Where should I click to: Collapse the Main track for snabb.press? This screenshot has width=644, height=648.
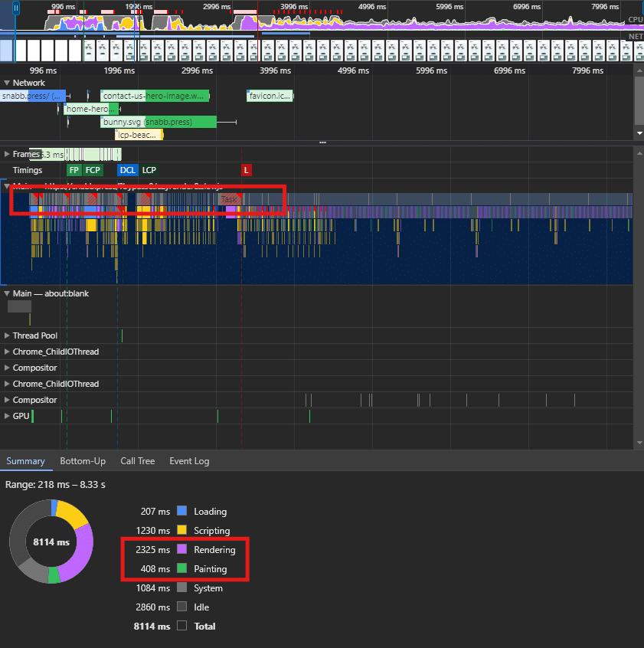[x=8, y=186]
